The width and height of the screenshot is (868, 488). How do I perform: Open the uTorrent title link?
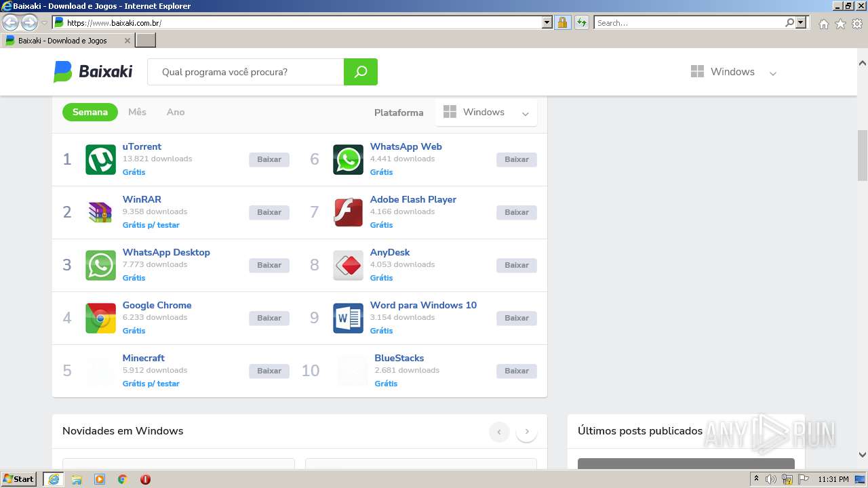pyautogui.click(x=142, y=146)
